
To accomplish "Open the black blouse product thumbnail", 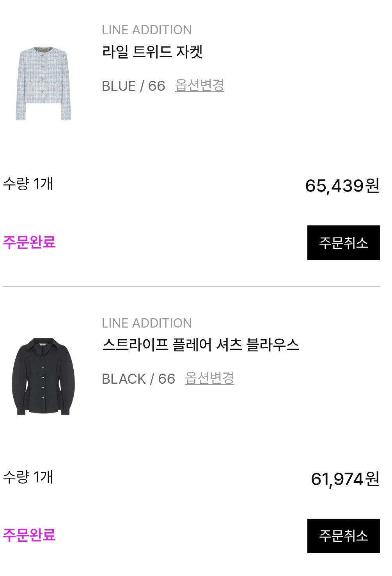I will pyautogui.click(x=43, y=376).
